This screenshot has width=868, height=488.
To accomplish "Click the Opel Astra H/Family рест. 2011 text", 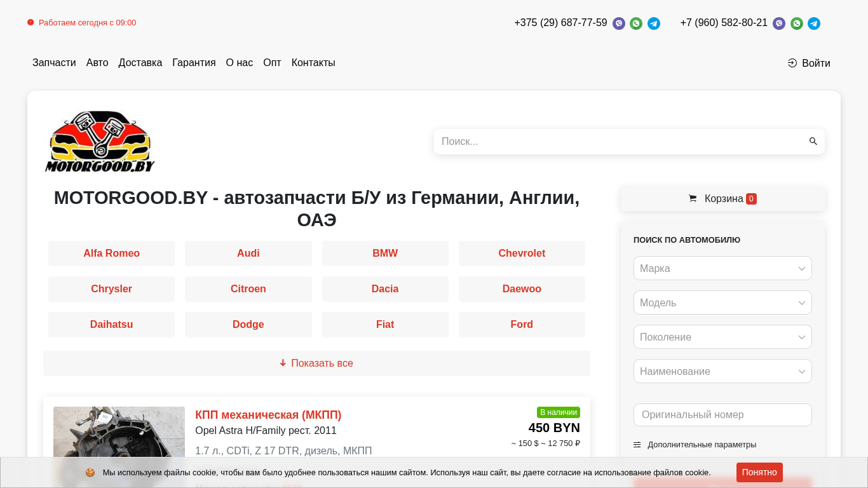I will [x=266, y=431].
